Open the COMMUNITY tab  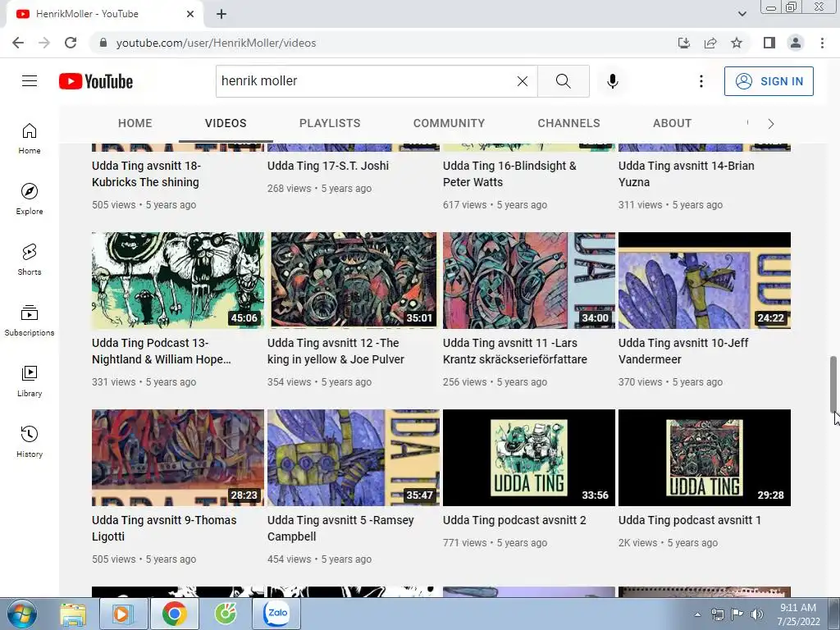coord(449,123)
